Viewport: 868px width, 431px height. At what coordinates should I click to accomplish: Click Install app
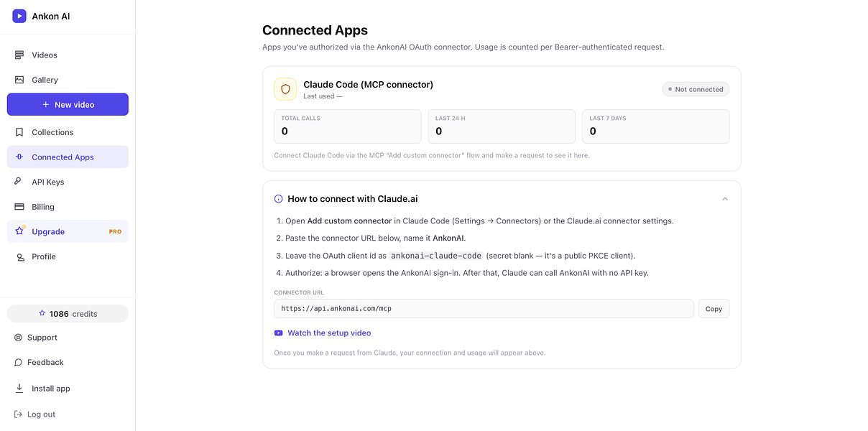click(42, 389)
